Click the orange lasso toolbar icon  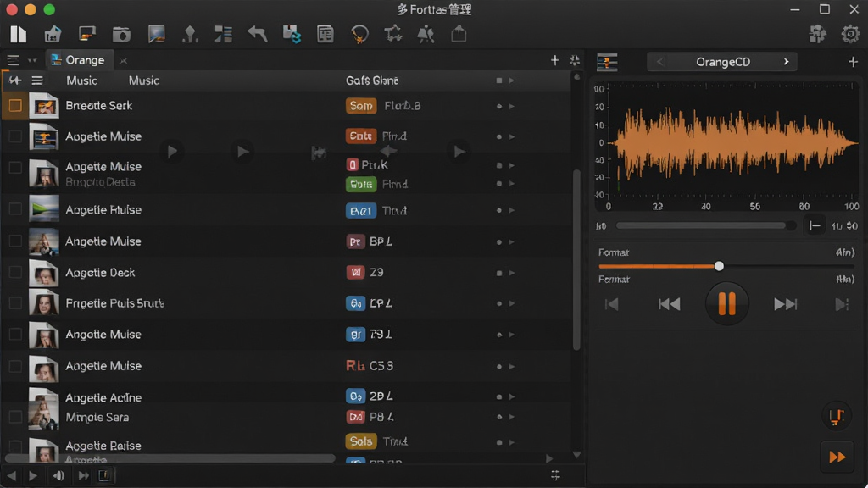[359, 34]
